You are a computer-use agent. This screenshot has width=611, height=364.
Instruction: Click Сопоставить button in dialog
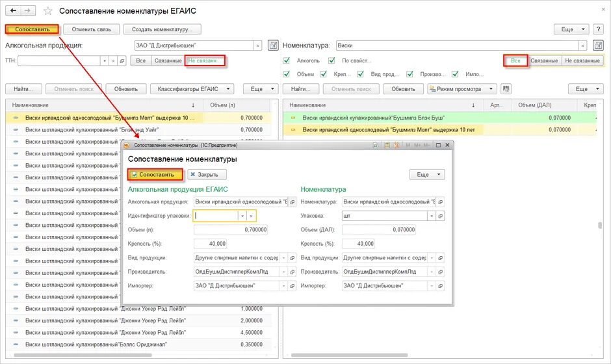(x=155, y=175)
